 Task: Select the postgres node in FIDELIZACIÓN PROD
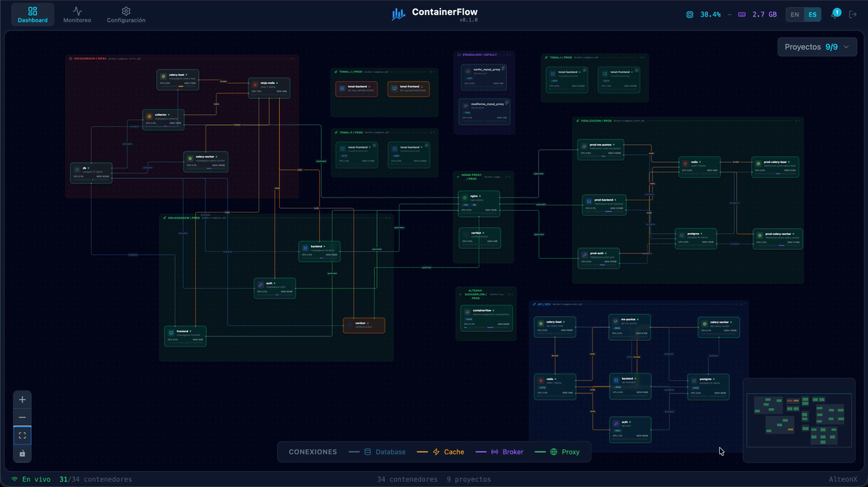coord(696,238)
